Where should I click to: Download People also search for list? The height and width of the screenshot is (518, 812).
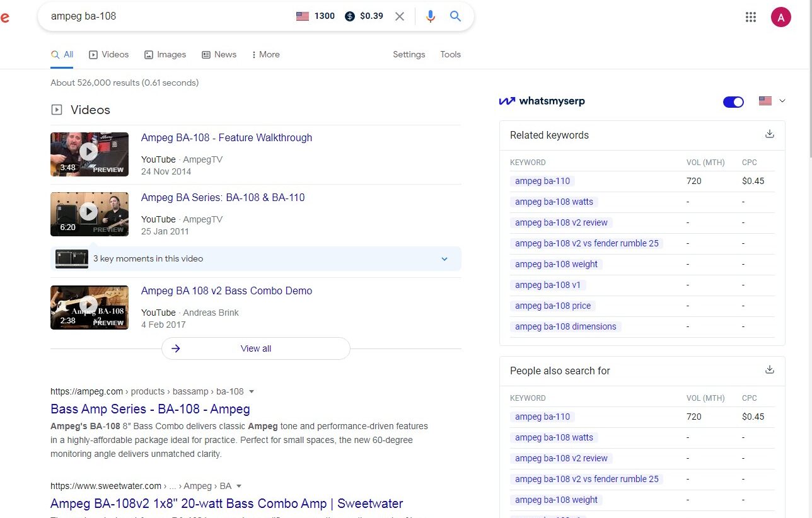[x=769, y=369]
